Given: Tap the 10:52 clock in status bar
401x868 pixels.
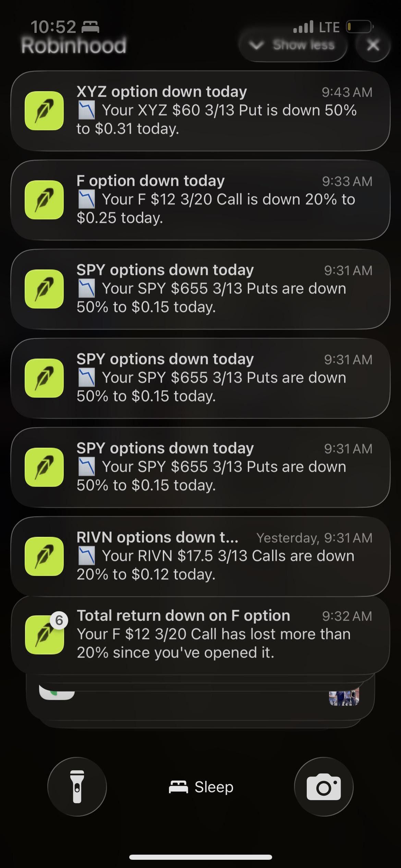Looking at the screenshot, I should 53,27.
